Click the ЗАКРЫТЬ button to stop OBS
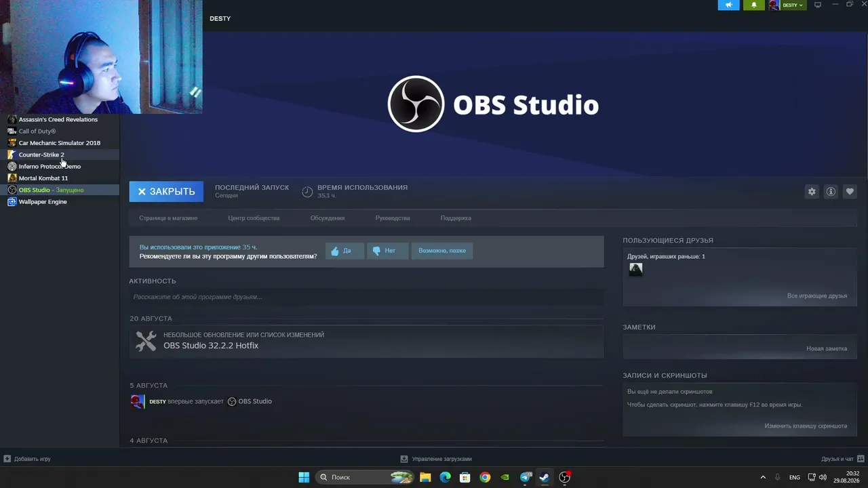The image size is (868, 488). [x=166, y=191]
